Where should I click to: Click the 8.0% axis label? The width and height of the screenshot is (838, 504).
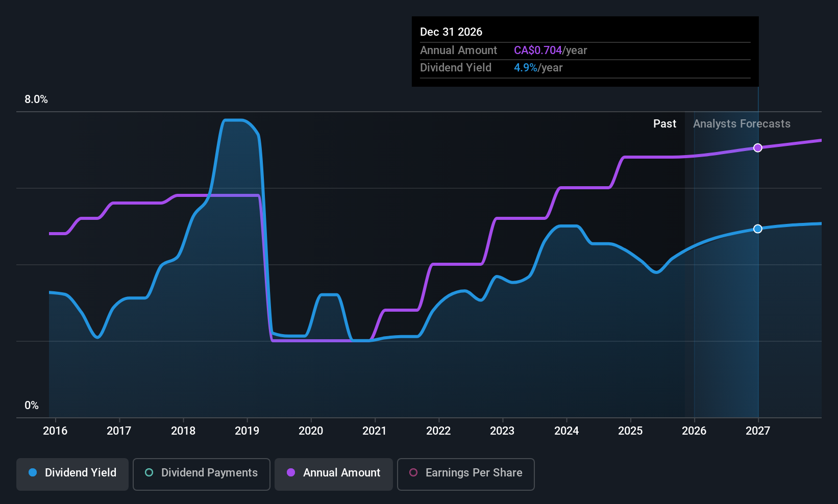(36, 99)
